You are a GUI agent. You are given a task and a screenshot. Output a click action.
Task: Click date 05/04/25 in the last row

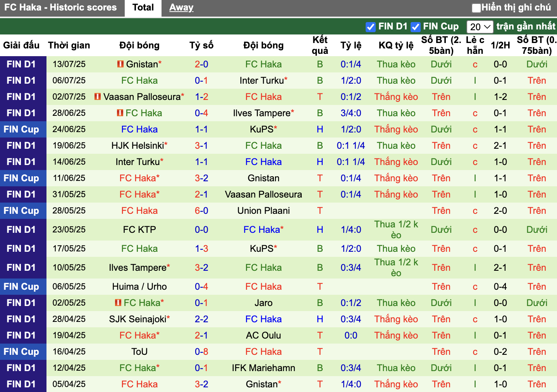pos(69,384)
